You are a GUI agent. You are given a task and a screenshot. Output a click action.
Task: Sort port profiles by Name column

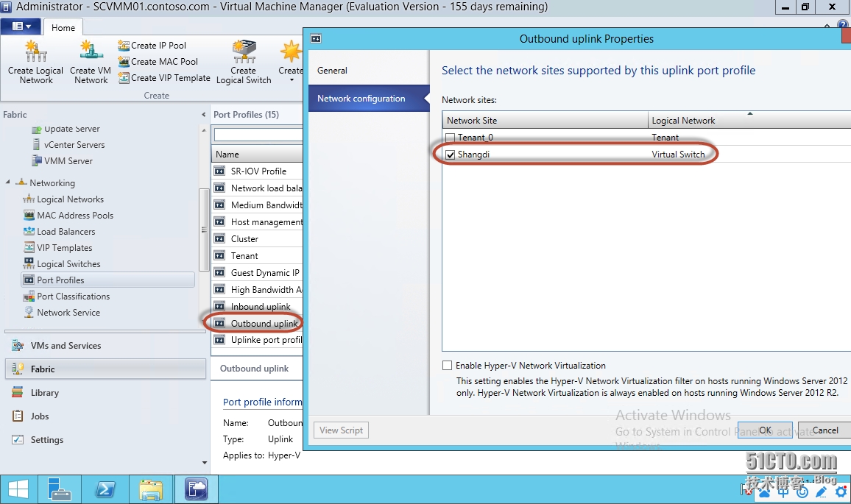[257, 154]
